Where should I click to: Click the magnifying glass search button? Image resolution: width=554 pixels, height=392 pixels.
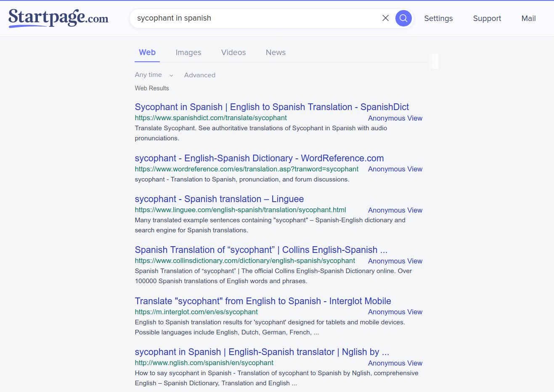pyautogui.click(x=403, y=18)
